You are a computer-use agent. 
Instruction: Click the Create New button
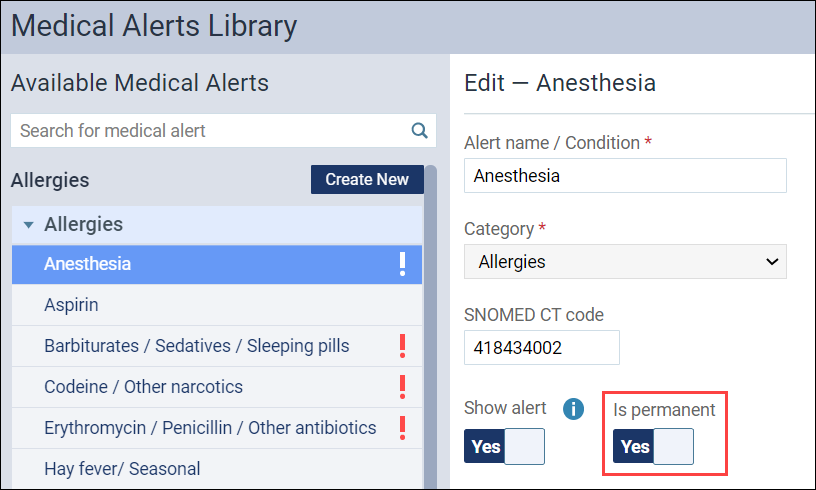pyautogui.click(x=367, y=179)
